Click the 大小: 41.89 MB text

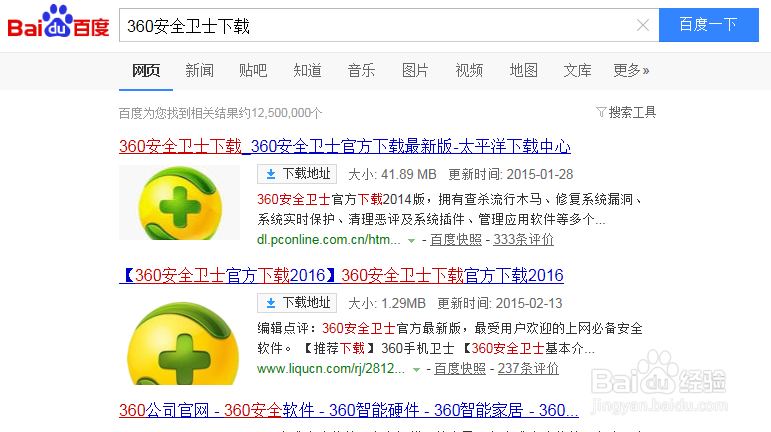[x=392, y=174]
